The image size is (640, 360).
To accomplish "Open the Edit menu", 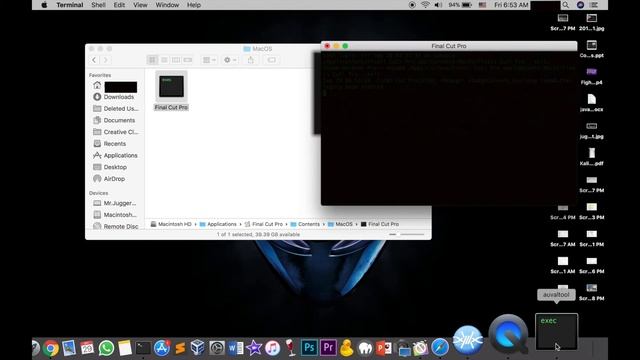I will (119, 5).
